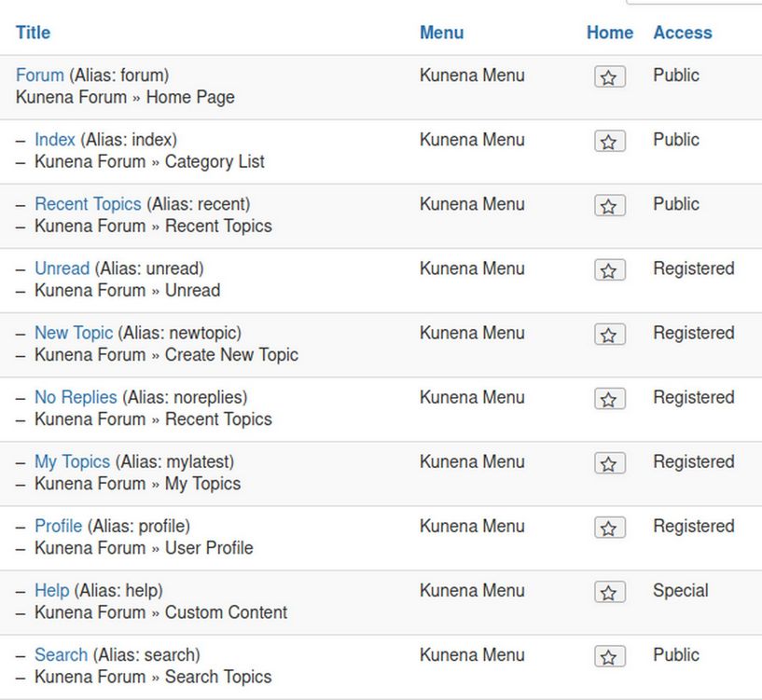The width and height of the screenshot is (762, 700).
Task: Set New Topic as home via star
Action: (x=609, y=335)
